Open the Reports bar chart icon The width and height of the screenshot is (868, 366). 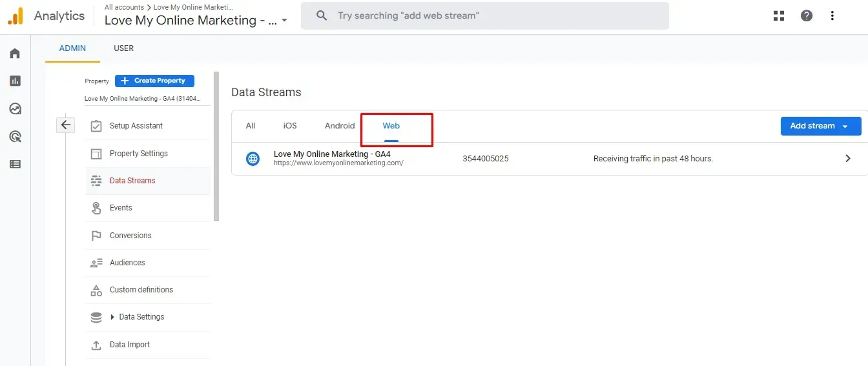click(15, 81)
